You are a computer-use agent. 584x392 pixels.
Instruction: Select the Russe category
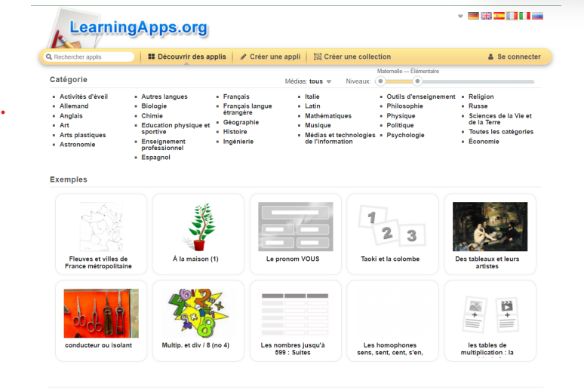(478, 106)
